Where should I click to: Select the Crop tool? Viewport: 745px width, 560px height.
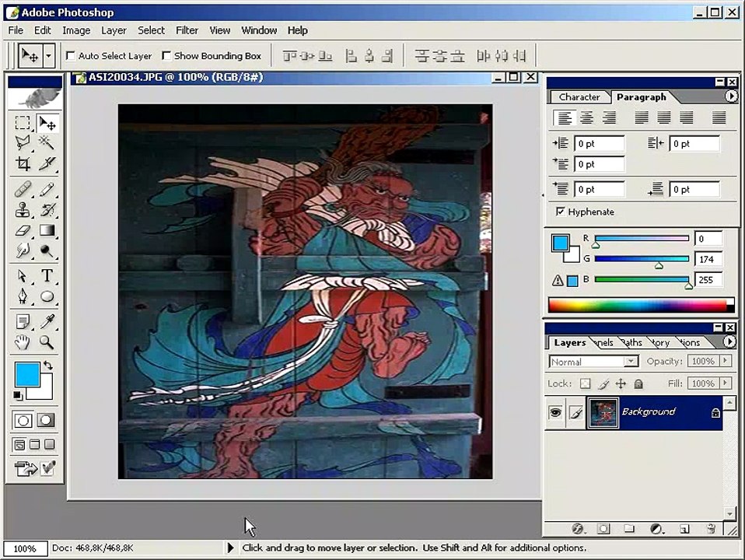(23, 163)
